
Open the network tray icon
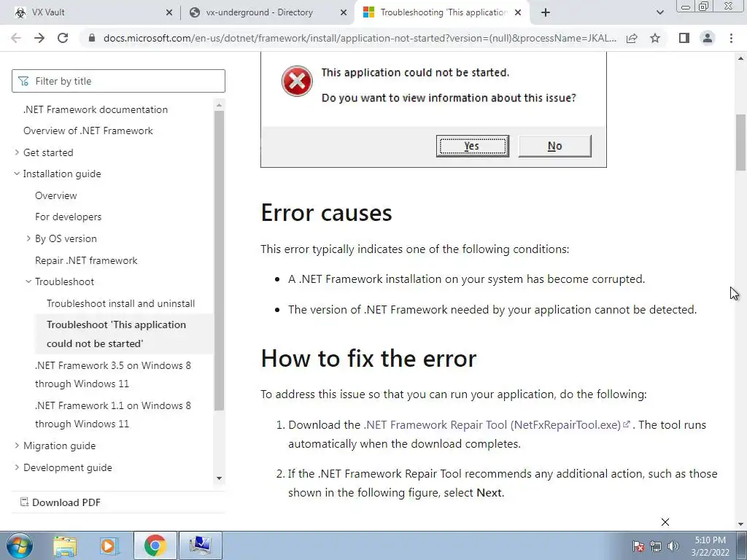point(656,546)
